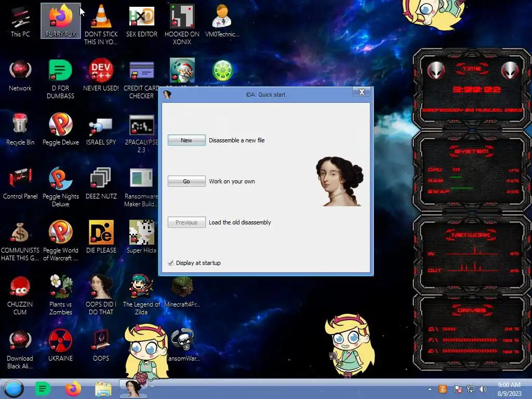This screenshot has width=532, height=399.
Task: Select the Minecraft4Fr desktop icon
Action: [182, 292]
